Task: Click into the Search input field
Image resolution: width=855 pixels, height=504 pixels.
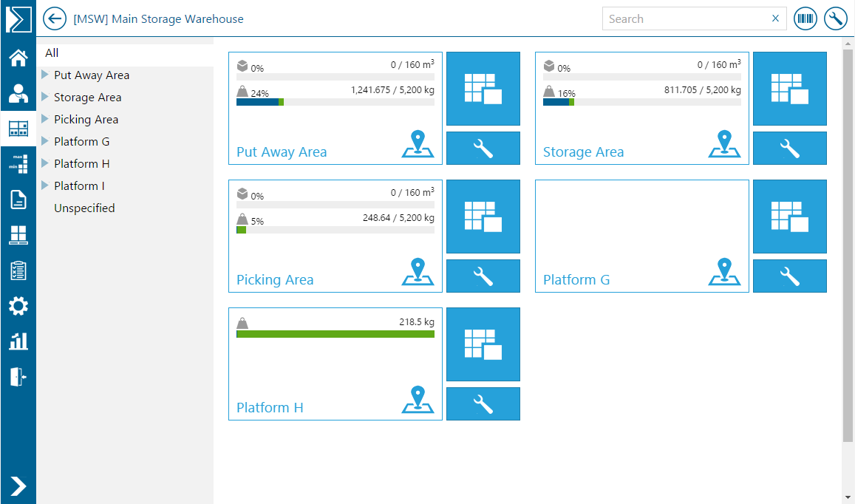Action: pyautogui.click(x=686, y=19)
